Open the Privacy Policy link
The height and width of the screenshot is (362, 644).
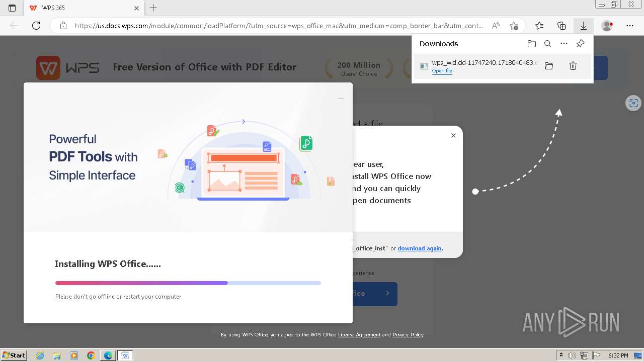[408, 335]
